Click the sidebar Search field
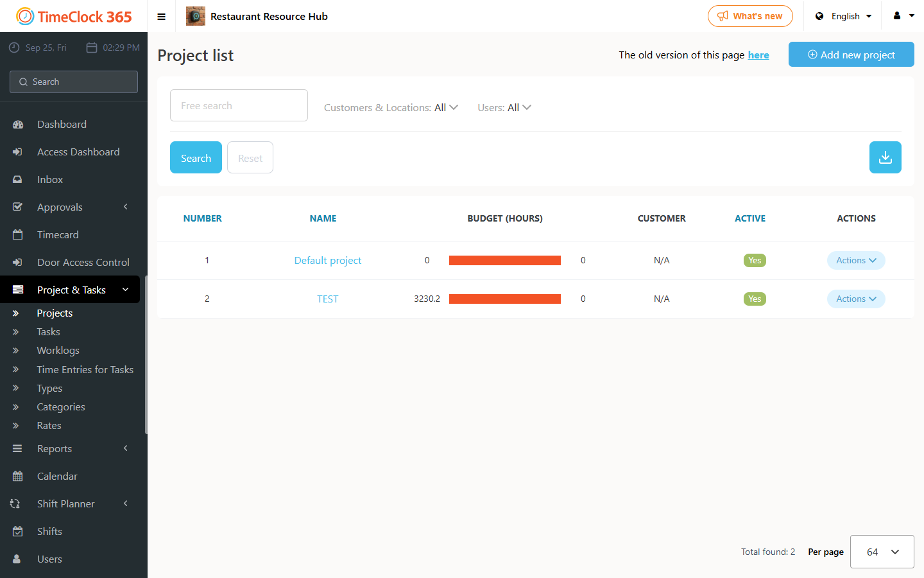This screenshot has height=578, width=924. (74, 82)
